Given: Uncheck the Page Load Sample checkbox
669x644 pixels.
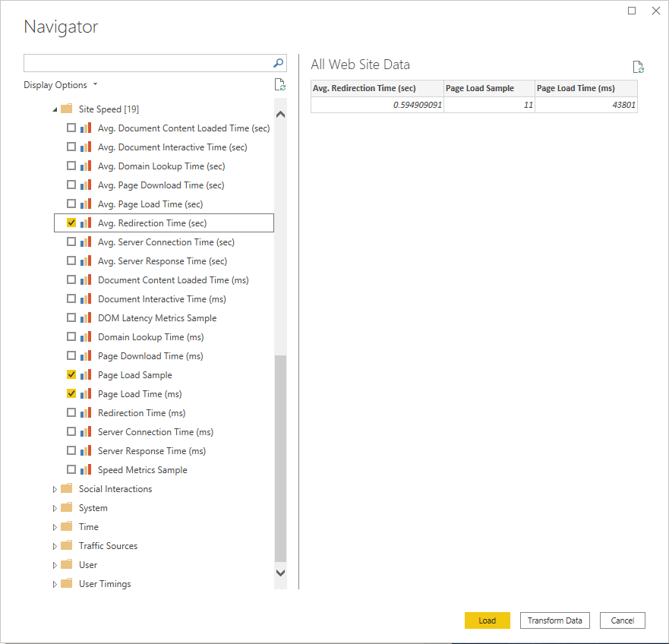Looking at the screenshot, I should [71, 375].
